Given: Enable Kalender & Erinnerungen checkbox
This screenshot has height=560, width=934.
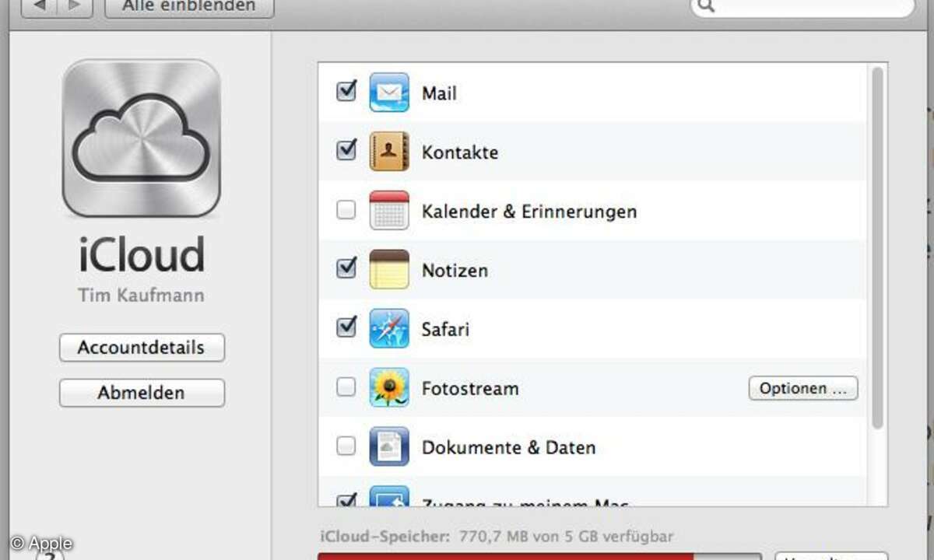Looking at the screenshot, I should click(x=346, y=210).
